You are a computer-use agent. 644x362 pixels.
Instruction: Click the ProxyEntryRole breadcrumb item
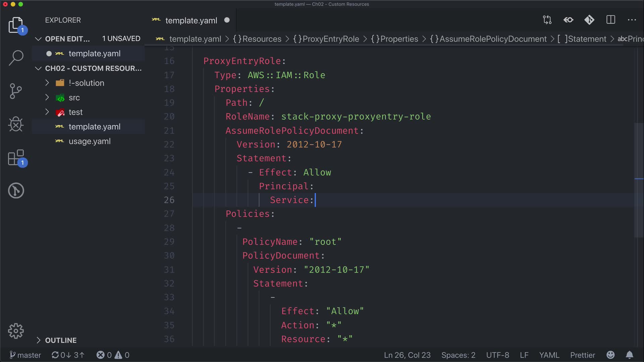tap(330, 39)
